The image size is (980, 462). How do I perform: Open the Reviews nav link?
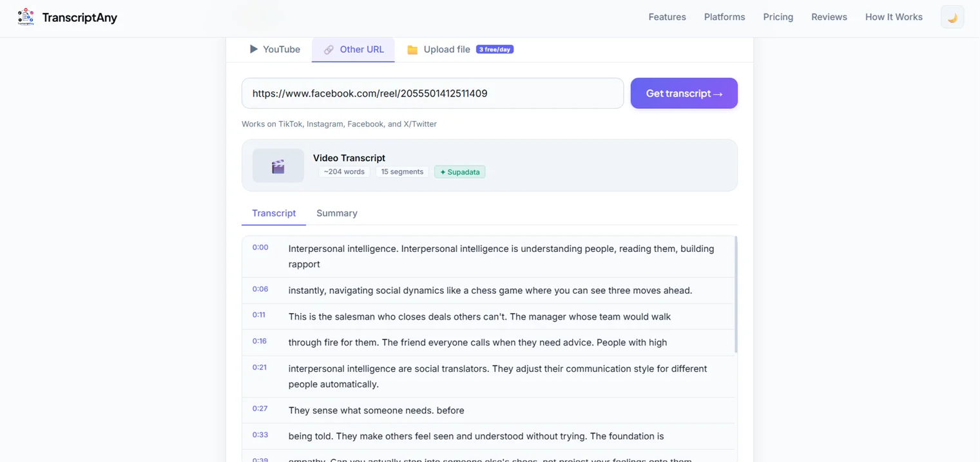829,17
